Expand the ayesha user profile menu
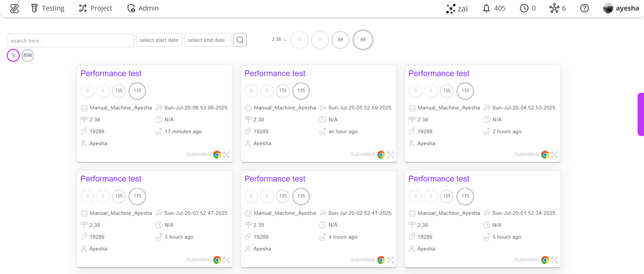Viewport: 644px width, 274px height. tap(621, 8)
